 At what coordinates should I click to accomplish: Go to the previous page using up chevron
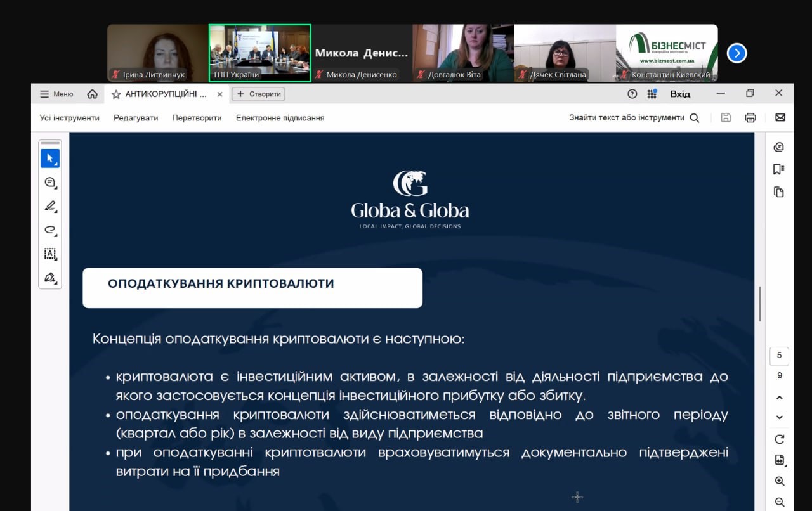click(780, 398)
